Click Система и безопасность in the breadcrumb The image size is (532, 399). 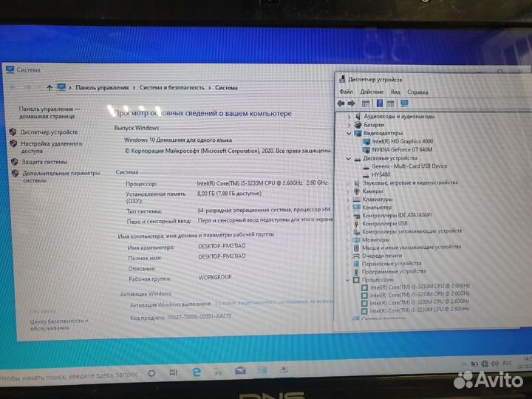click(x=172, y=88)
